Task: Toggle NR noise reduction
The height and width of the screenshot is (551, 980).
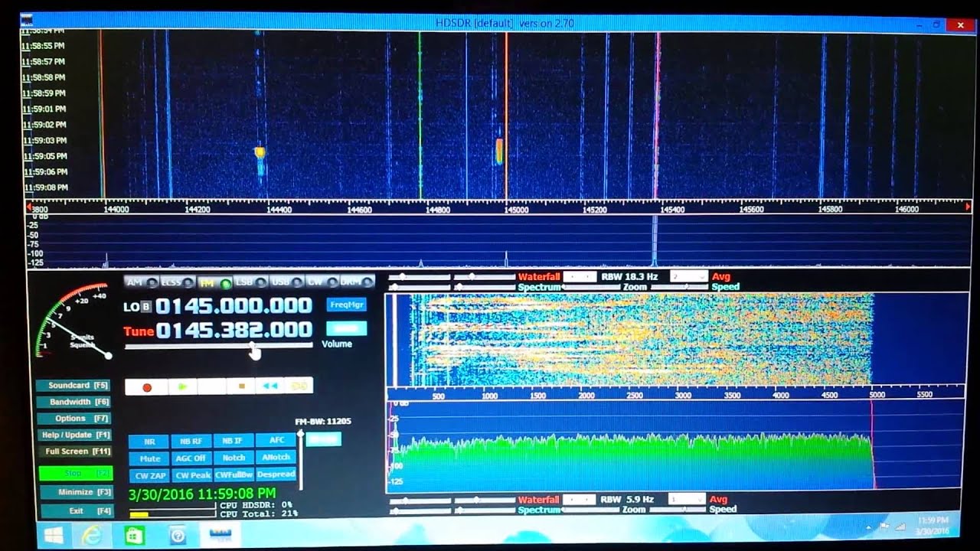Action: 149,442
